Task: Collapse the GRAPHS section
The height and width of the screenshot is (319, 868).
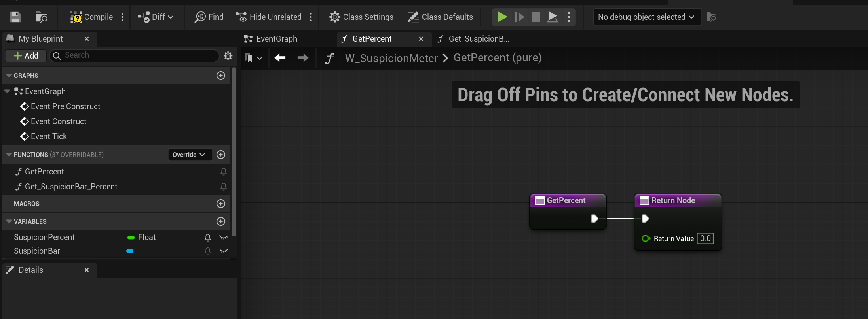Action: (9, 76)
